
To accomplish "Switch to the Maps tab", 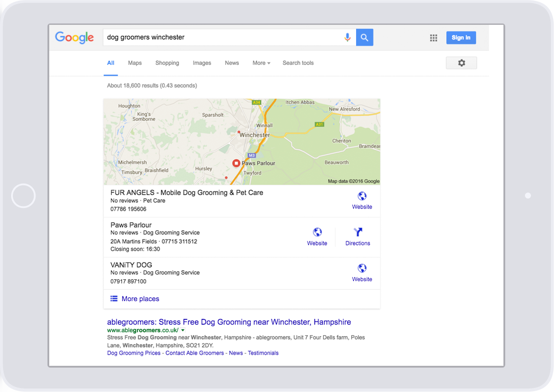I will (x=135, y=63).
